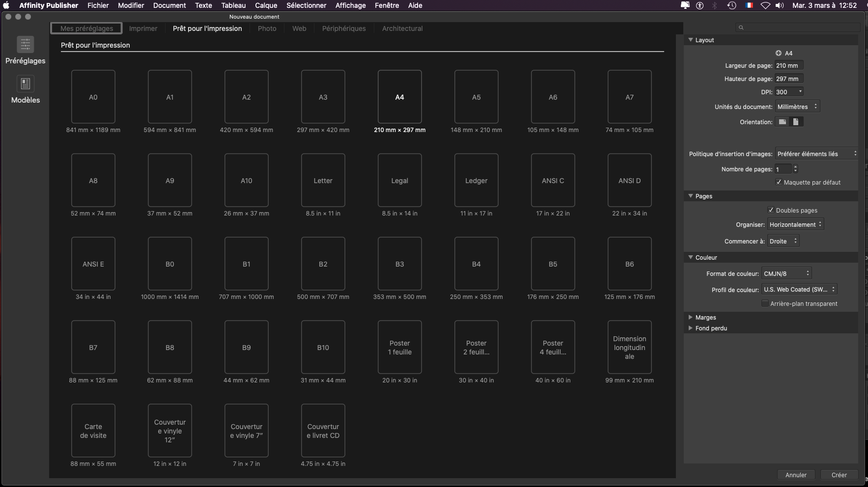
Task: Switch to the Photo tab
Action: tap(267, 28)
